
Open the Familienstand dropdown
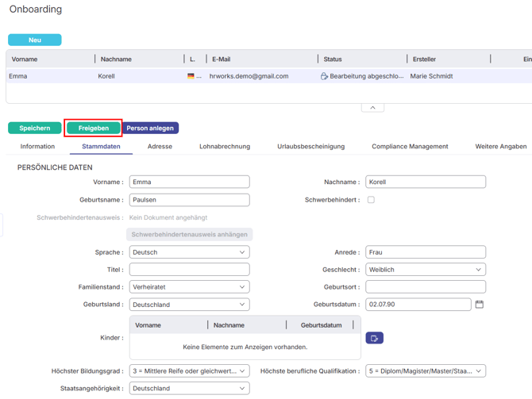click(189, 287)
